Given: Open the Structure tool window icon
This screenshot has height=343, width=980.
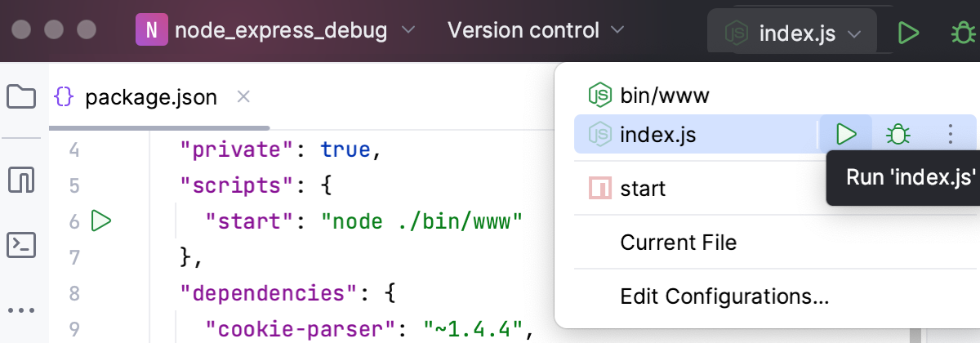Looking at the screenshot, I should click(x=21, y=179).
